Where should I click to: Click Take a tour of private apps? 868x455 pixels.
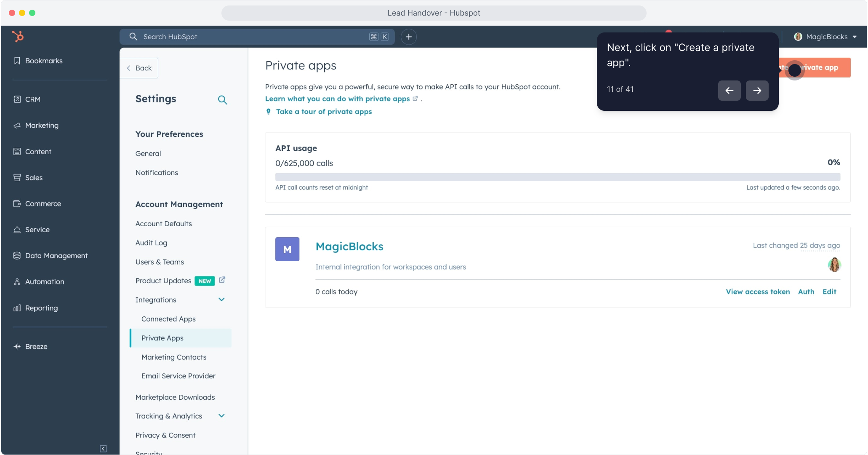(324, 112)
